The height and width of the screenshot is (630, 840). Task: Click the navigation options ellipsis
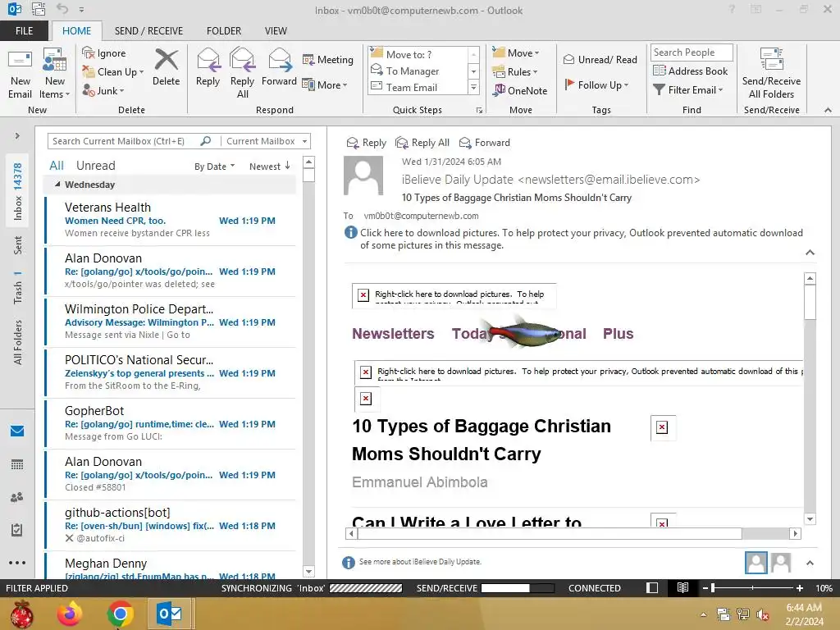point(17,563)
